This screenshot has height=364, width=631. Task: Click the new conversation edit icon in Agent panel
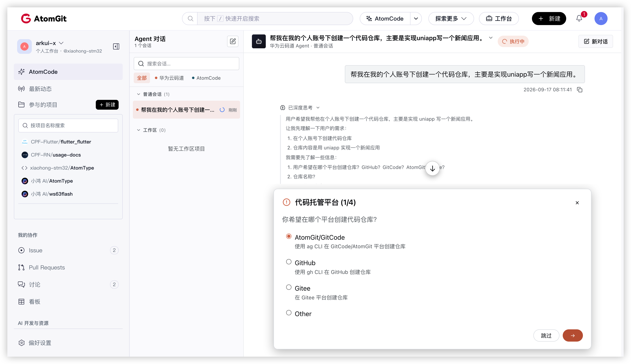(x=233, y=41)
